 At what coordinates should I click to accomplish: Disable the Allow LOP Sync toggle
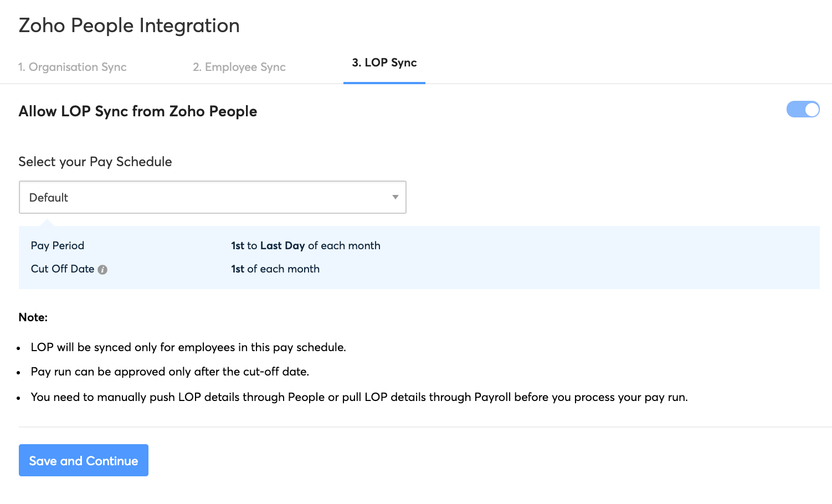(803, 110)
